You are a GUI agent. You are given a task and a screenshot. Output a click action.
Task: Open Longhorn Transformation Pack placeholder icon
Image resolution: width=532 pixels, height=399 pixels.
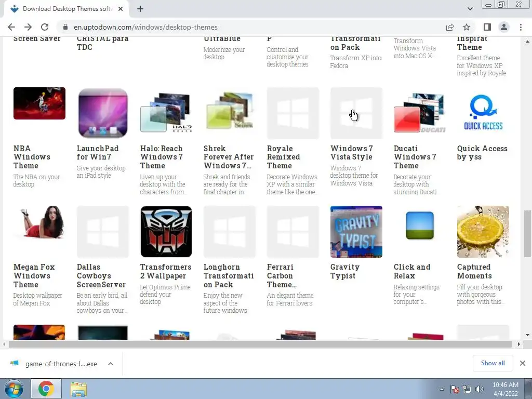tap(230, 231)
